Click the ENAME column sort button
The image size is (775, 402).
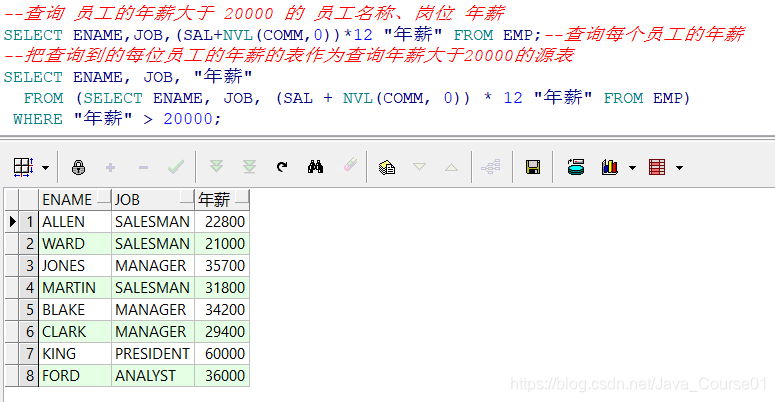tap(104, 197)
